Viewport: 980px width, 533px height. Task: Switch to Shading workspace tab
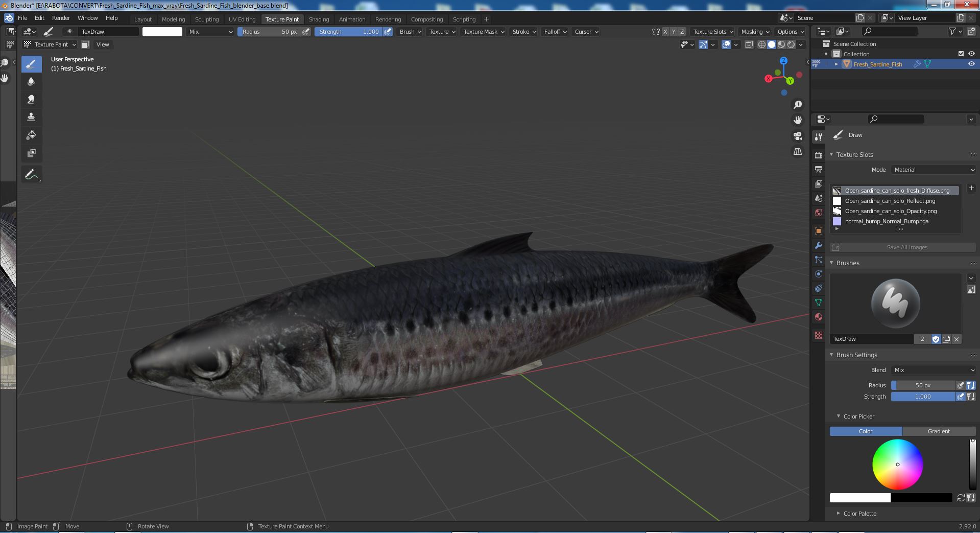pyautogui.click(x=319, y=19)
